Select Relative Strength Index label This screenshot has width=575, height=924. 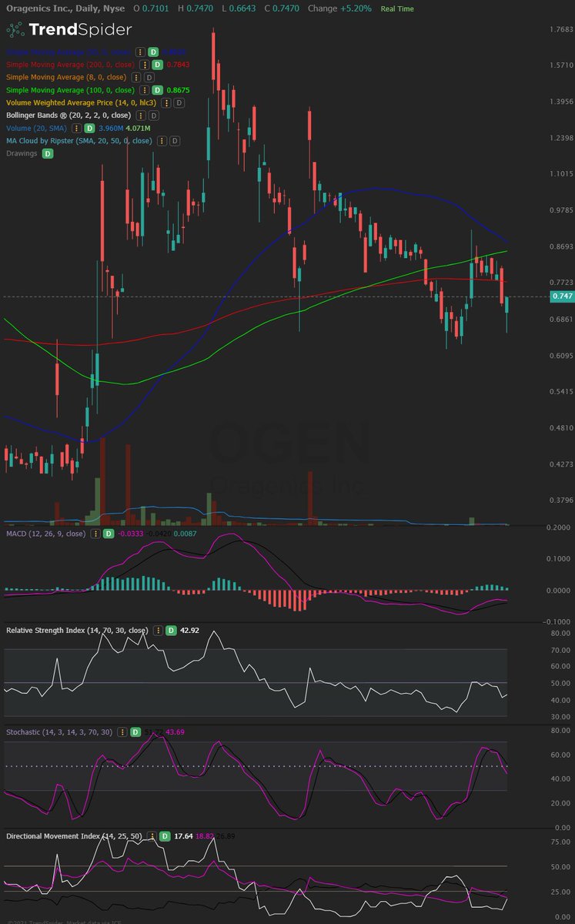(x=77, y=631)
